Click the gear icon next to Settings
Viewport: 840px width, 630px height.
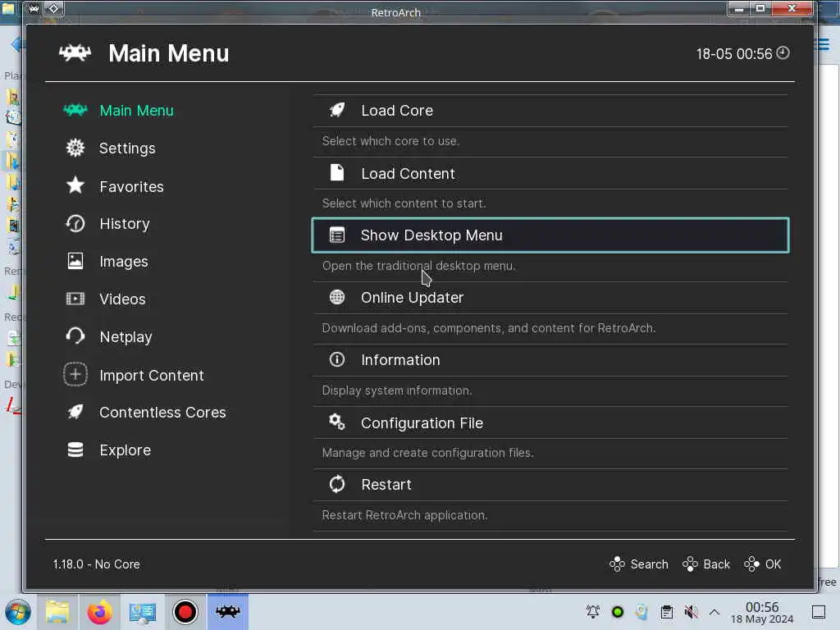[x=75, y=148]
